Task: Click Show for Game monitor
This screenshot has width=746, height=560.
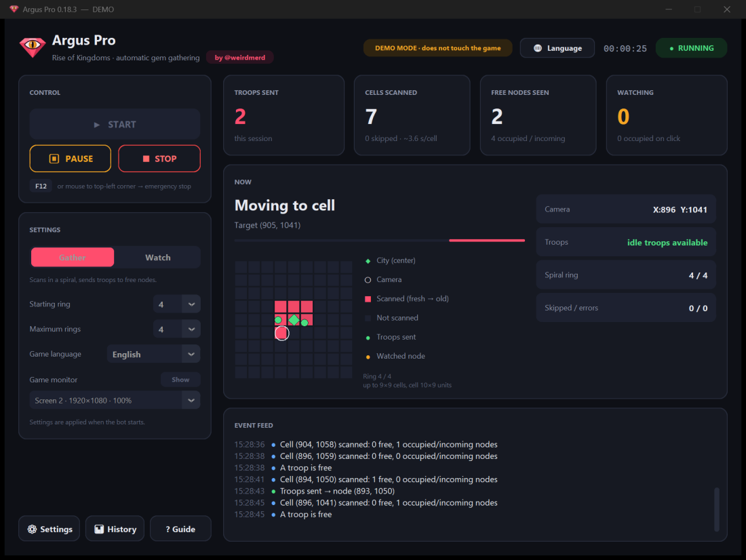Action: (180, 380)
